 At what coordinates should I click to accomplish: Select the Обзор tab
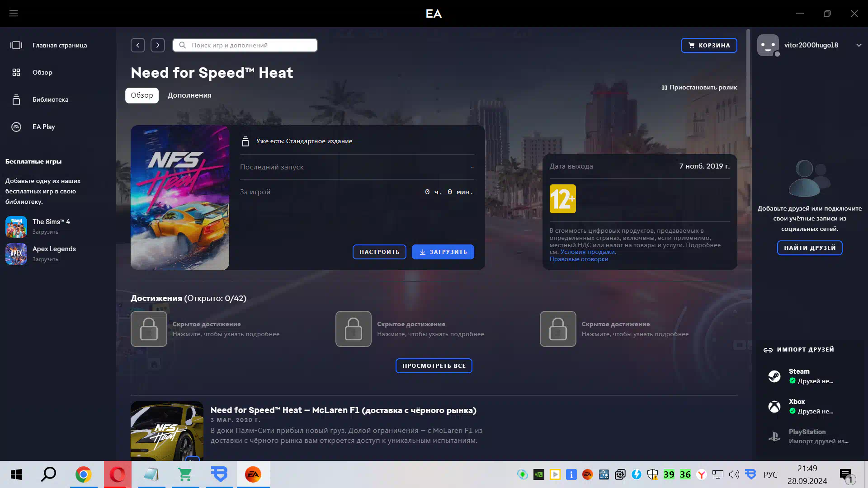click(x=142, y=95)
